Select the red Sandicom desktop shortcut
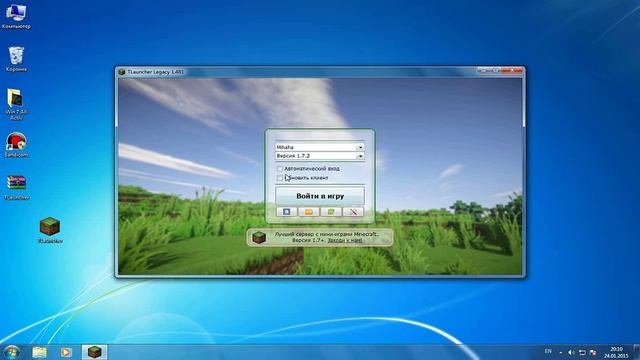This screenshot has height=360, width=640. pos(16,145)
